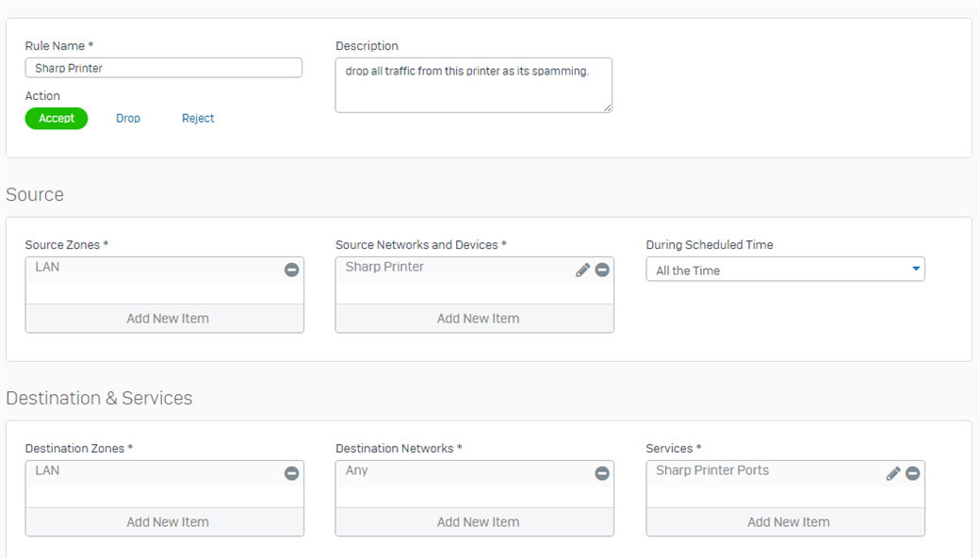980x558 pixels.
Task: Grab the Description box resize handle
Action: click(608, 108)
